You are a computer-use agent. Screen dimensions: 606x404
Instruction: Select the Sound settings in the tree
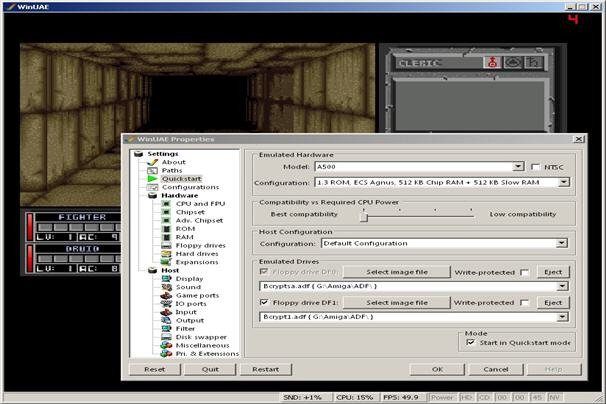tap(174, 288)
